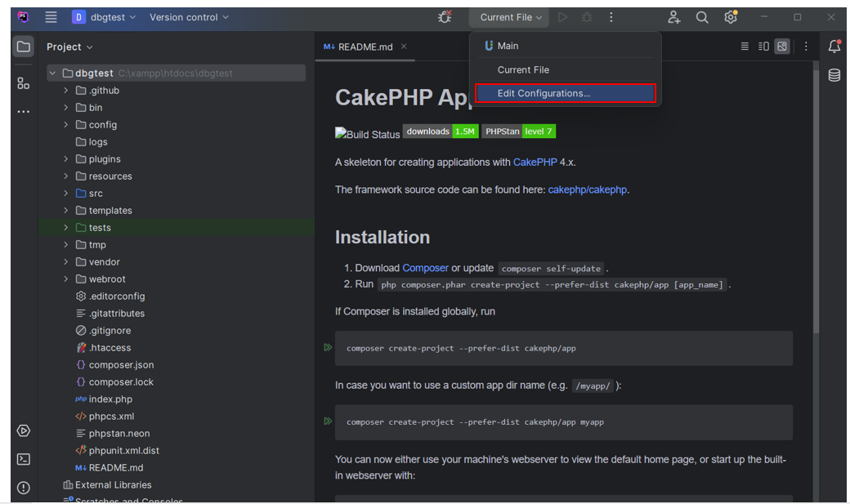This screenshot has height=504, width=850.
Task: Open Search Everywhere magnifier icon
Action: pos(702,17)
